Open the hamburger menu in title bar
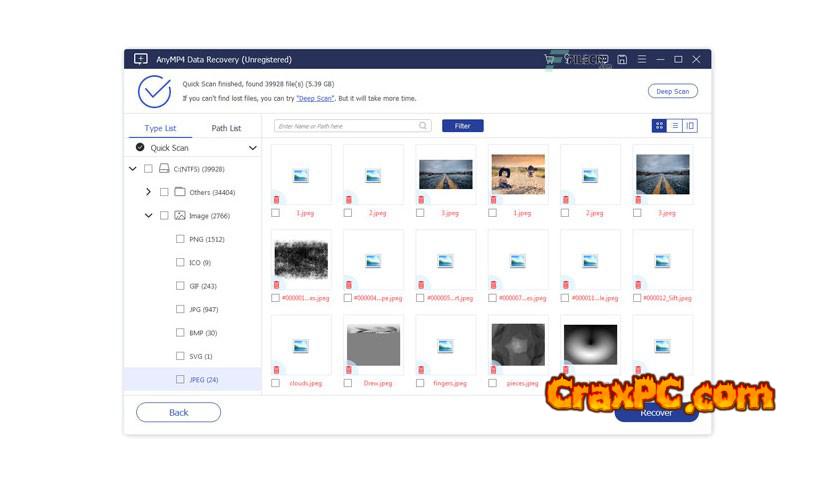The image size is (836, 484). click(640, 60)
